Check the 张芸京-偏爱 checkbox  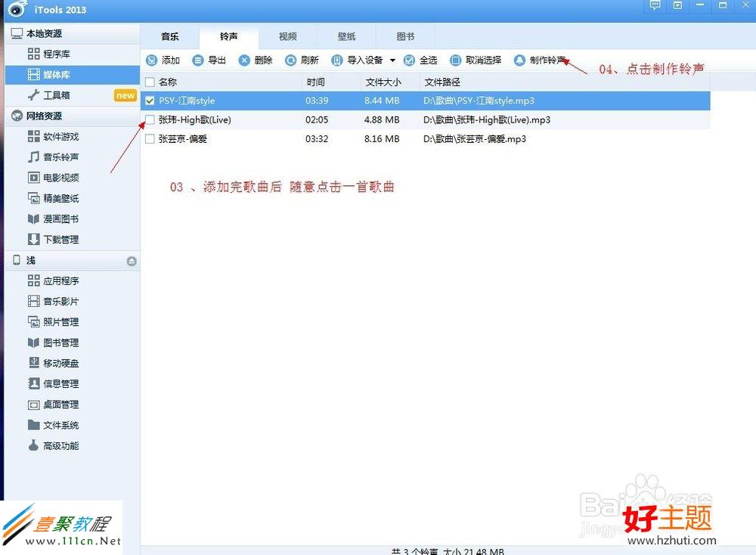coord(150,139)
